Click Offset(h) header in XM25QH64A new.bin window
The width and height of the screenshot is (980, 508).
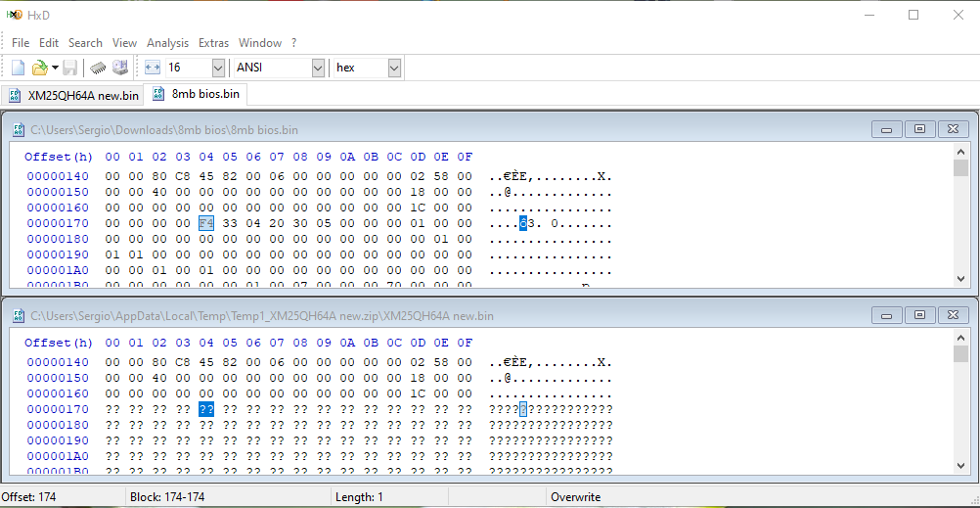59,343
